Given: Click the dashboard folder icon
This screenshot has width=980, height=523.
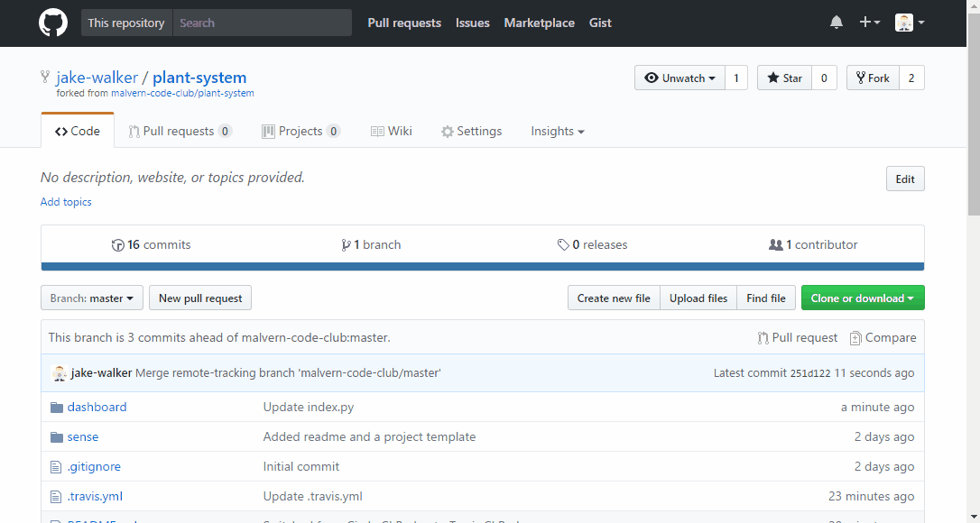Looking at the screenshot, I should tap(57, 408).
